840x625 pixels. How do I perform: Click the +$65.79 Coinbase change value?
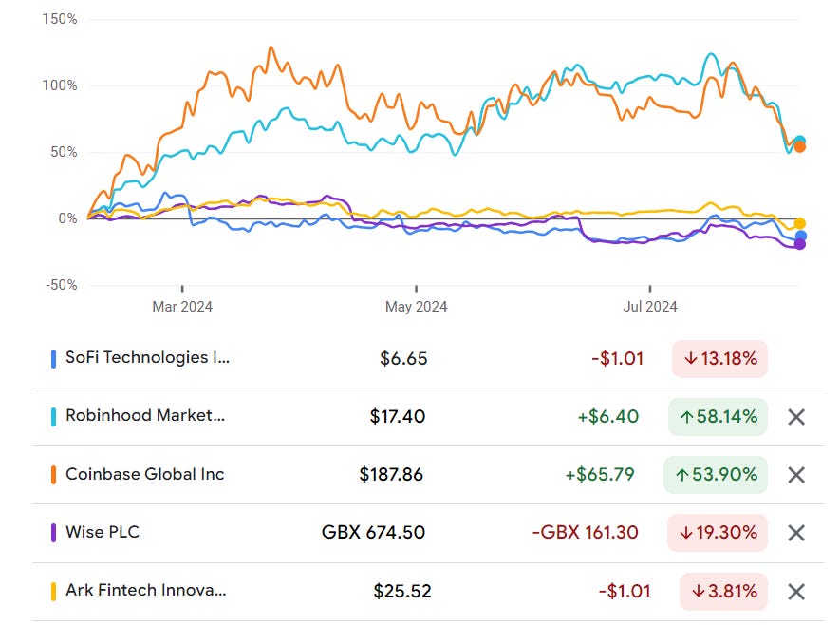click(x=600, y=474)
